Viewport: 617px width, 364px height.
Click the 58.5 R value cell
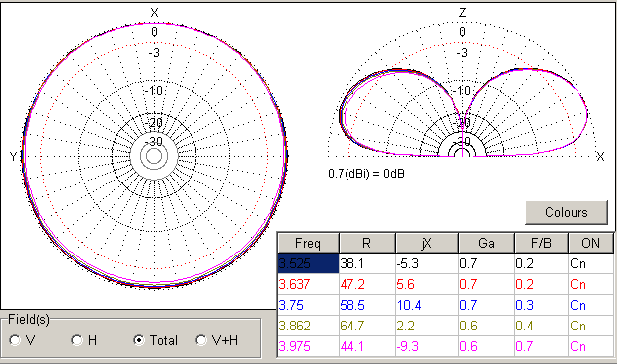pyautogui.click(x=366, y=305)
